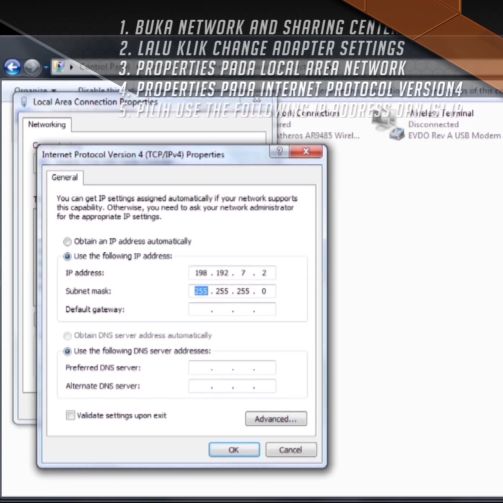Close the IPv4 Properties dialog
The height and width of the screenshot is (503, 503).
click(306, 151)
